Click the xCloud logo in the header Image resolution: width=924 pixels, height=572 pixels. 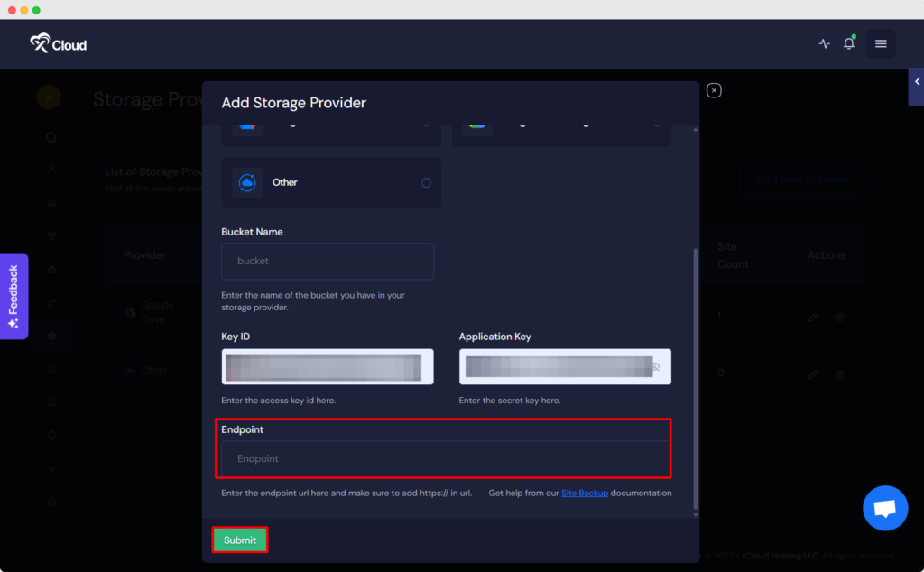pyautogui.click(x=58, y=43)
